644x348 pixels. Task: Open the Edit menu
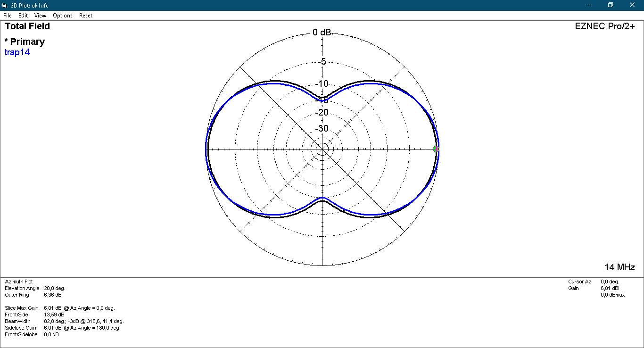pos(23,16)
